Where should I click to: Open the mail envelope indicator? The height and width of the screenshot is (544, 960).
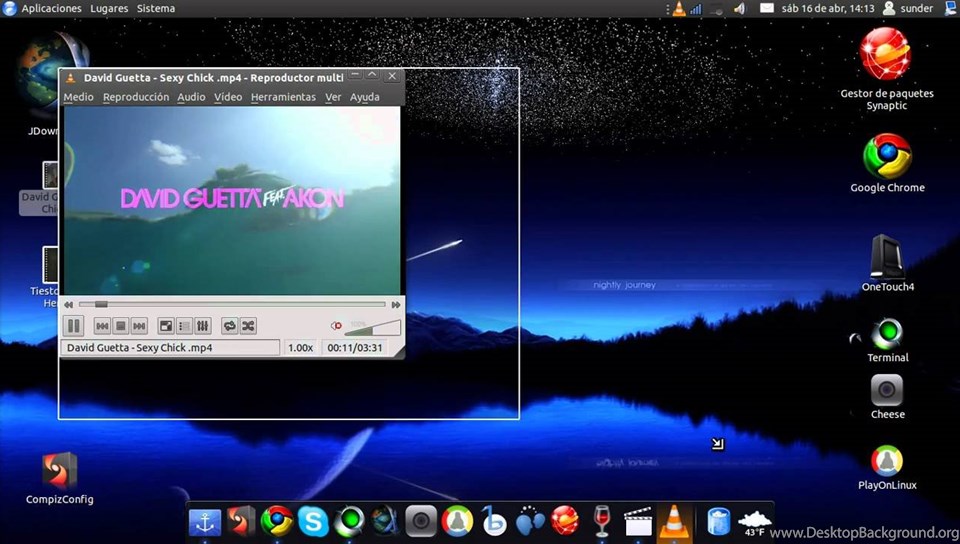point(767,8)
